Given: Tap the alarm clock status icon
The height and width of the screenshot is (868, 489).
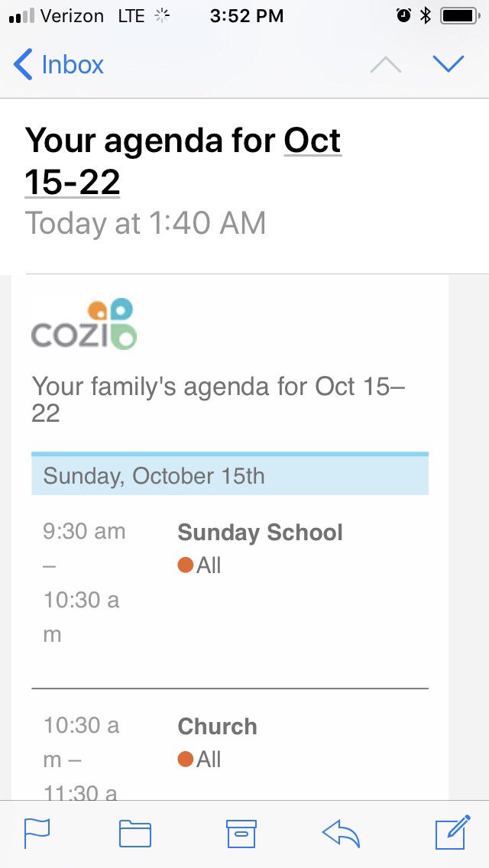Looking at the screenshot, I should 403,15.
